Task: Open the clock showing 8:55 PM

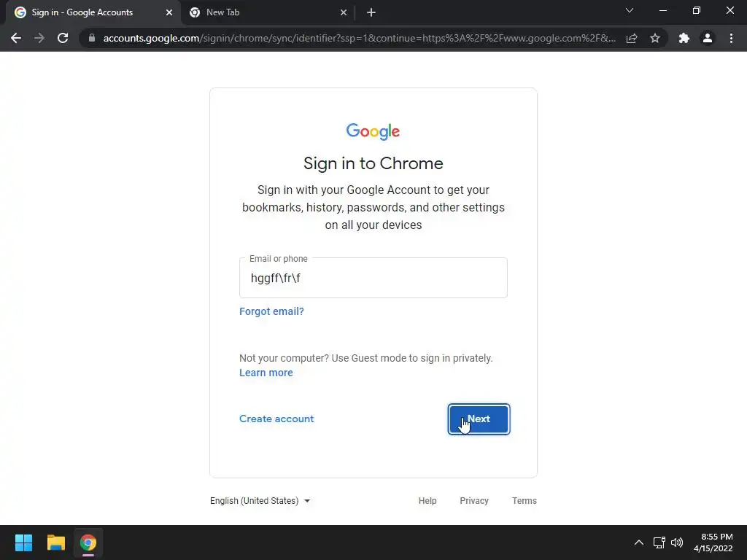Action: [713, 542]
